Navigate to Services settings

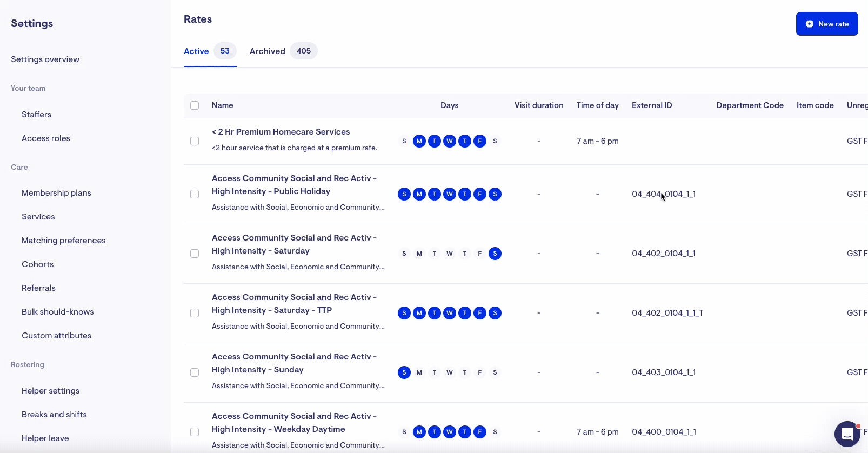coord(38,217)
